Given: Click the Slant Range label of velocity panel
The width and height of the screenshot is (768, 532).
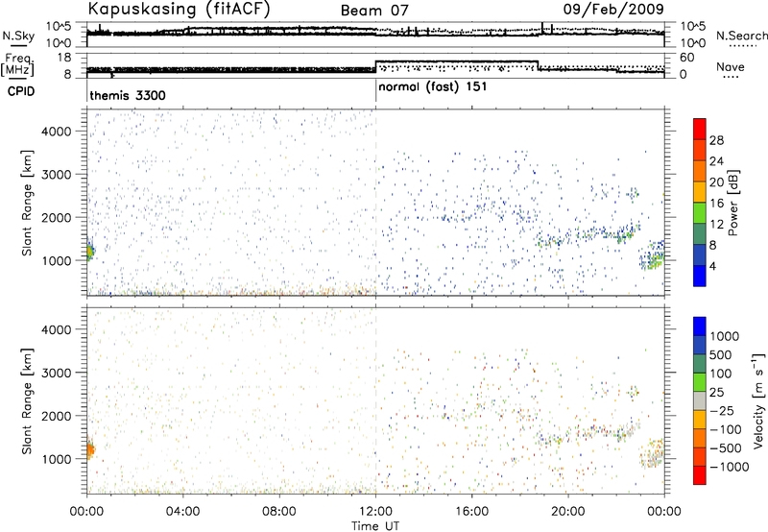Looking at the screenshot, I should tap(28, 401).
